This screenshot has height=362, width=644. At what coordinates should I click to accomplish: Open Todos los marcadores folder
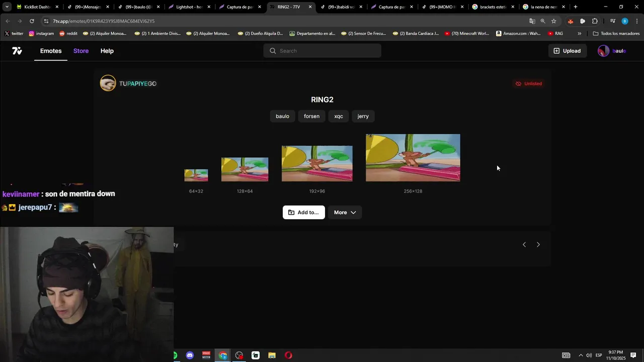(x=616, y=34)
